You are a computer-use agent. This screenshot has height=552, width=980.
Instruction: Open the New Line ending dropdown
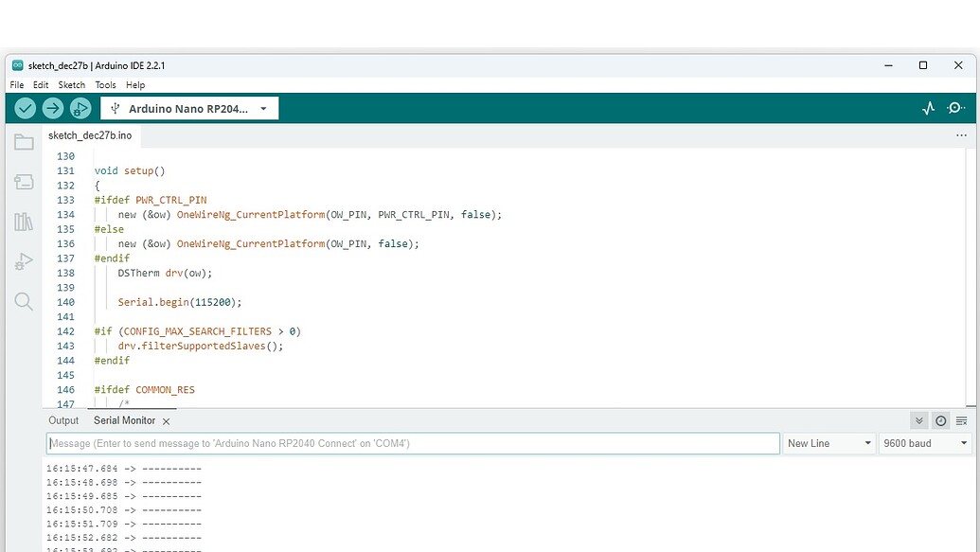point(829,442)
